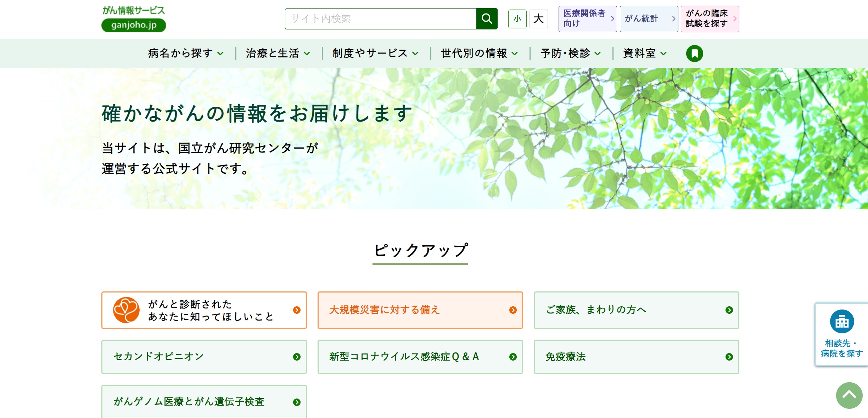Select 制度やサービス in the navigation menu
Image resolution: width=868 pixels, height=418 pixels.
pos(374,54)
